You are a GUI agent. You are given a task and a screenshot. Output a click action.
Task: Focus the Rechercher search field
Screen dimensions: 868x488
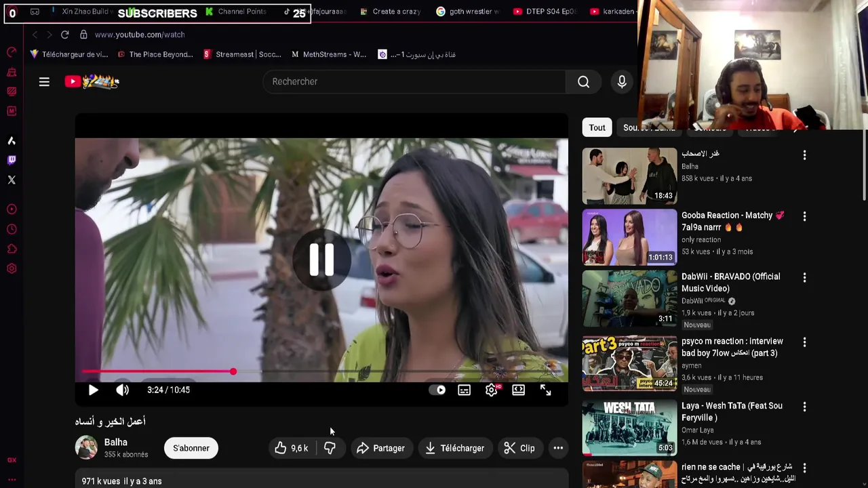click(x=414, y=82)
